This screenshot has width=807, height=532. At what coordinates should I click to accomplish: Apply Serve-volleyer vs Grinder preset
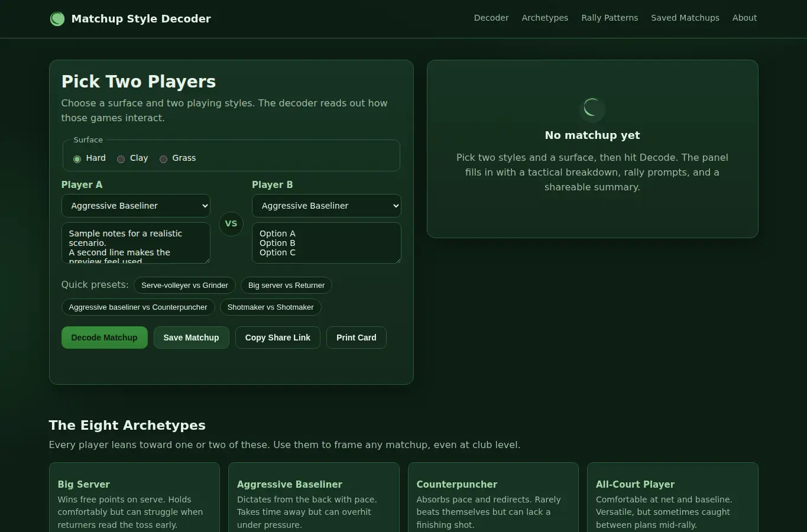click(184, 286)
